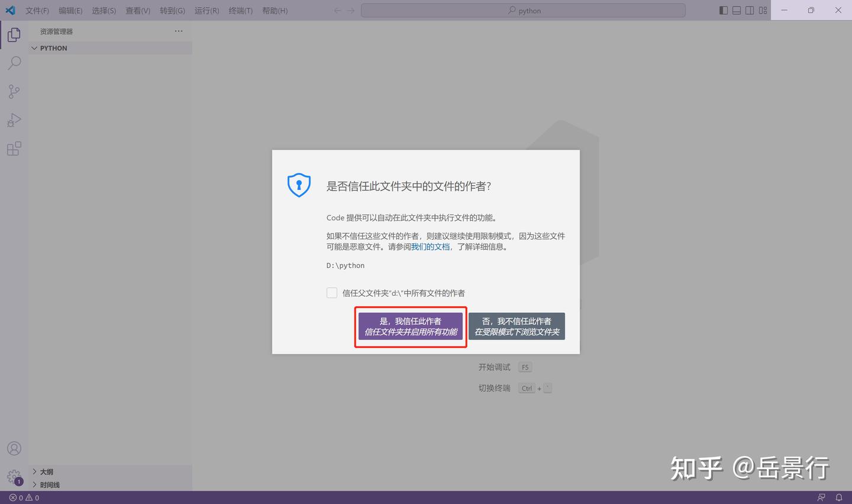This screenshot has width=852, height=504.
Task: Open the 终端(T) menu
Action: pyautogui.click(x=240, y=10)
